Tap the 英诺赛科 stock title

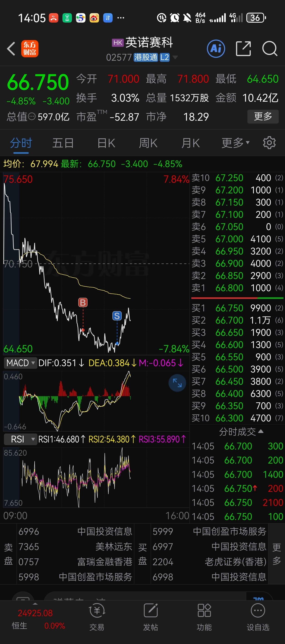coord(149,42)
